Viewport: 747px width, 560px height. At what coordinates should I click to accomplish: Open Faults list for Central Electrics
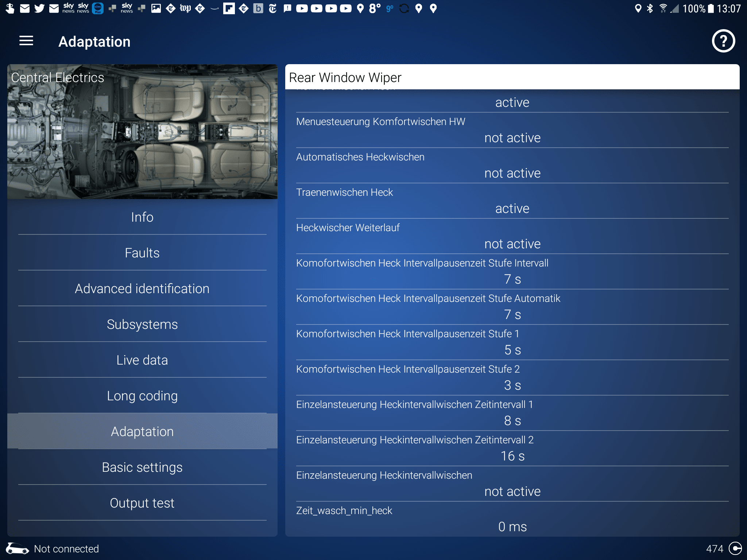[142, 253]
